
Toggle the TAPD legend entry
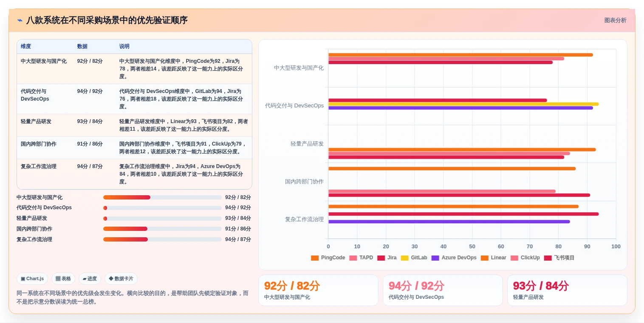[361, 258]
